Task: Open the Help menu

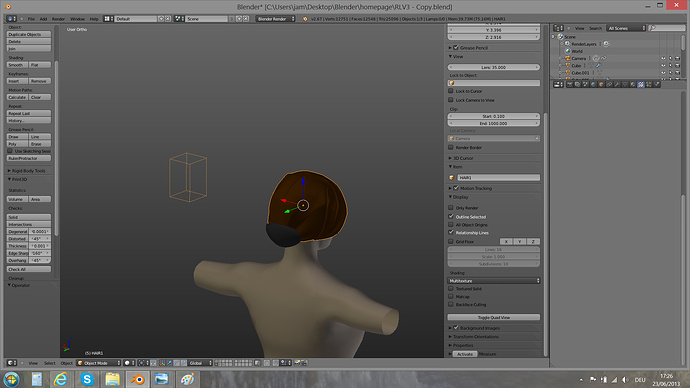Action: pos(94,19)
